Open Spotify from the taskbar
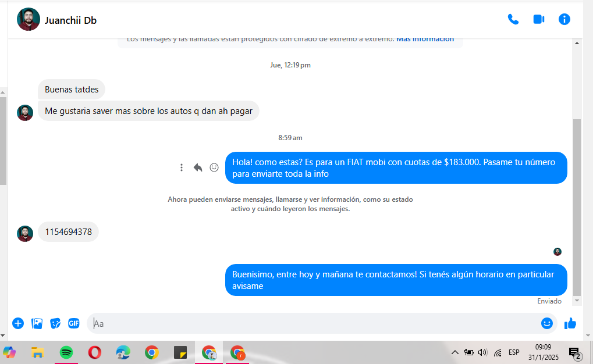This screenshot has height=364, width=593. pos(66,353)
